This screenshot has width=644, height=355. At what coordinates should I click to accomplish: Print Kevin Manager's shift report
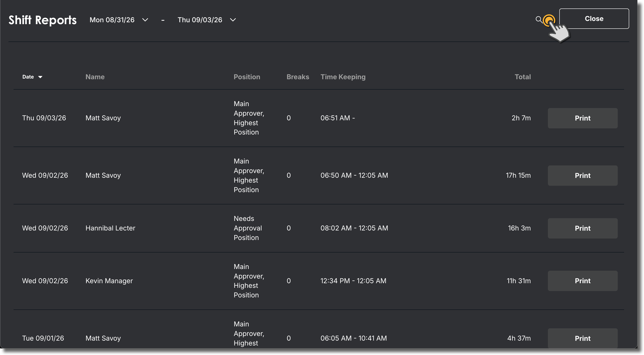coord(582,281)
